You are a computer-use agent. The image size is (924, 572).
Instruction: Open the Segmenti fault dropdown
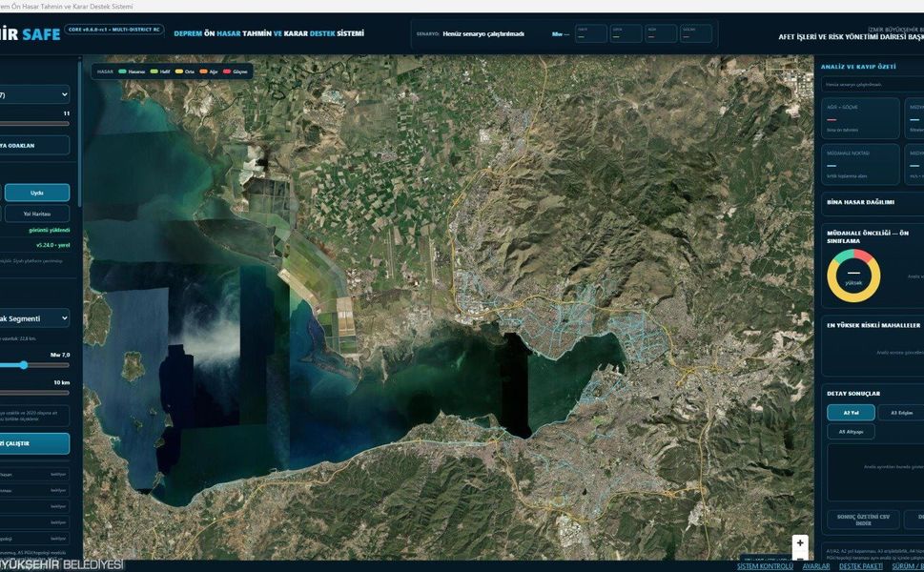pyautogui.click(x=34, y=318)
